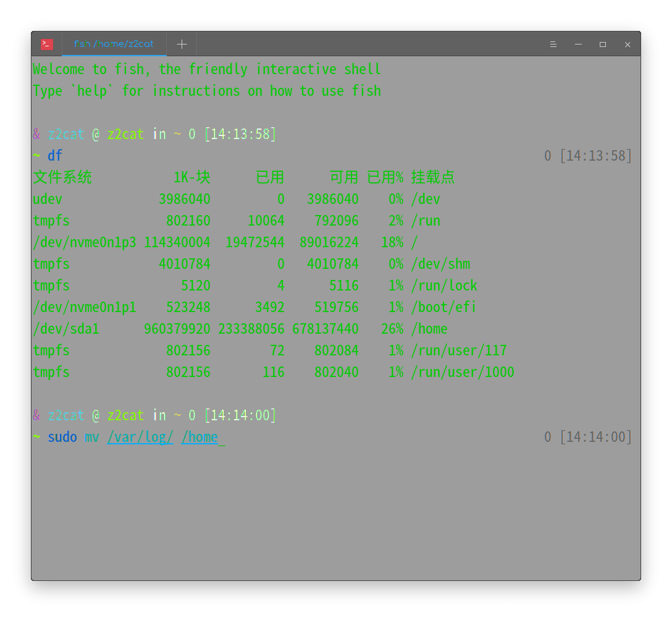Click the '/run/user/1000' mount point
Viewport: 672px width, 618px height.
[463, 372]
